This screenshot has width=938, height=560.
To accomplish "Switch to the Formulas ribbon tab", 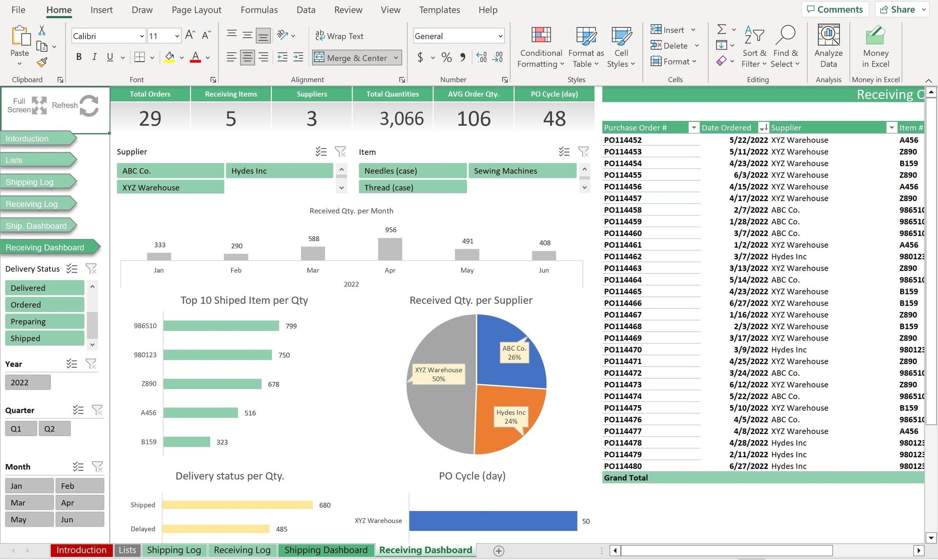I will coord(259,10).
